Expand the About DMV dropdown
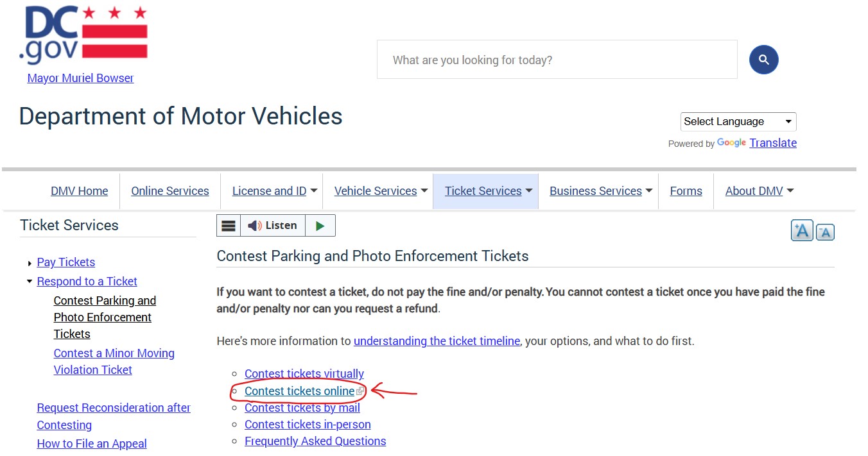The width and height of the screenshot is (868, 456). pos(754,190)
